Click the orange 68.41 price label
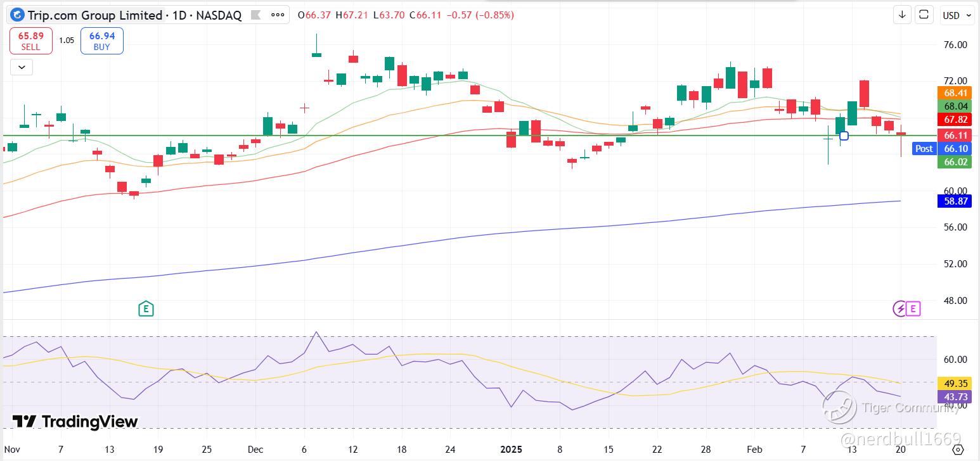 [955, 93]
